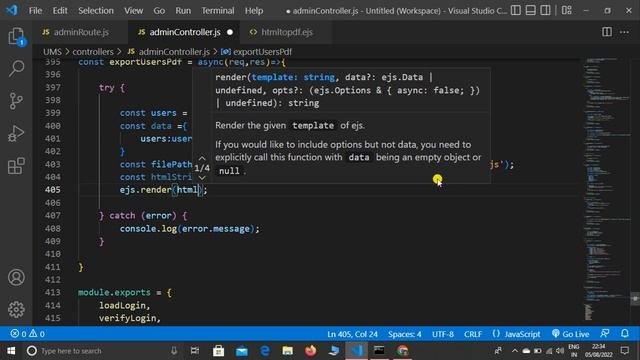
Task: Open the Windows Start button
Action: (x=11, y=351)
